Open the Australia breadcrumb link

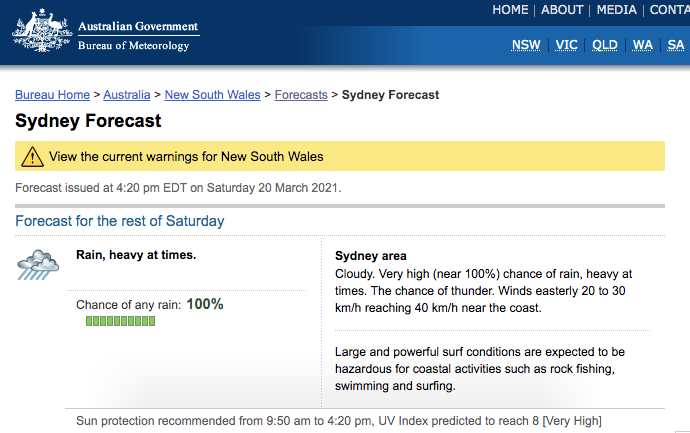(127, 95)
